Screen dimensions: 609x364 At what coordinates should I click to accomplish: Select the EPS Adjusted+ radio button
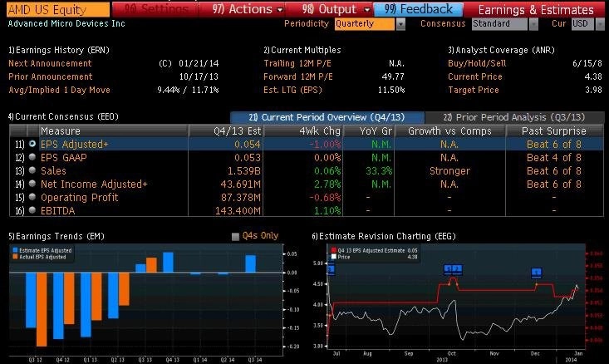32,144
